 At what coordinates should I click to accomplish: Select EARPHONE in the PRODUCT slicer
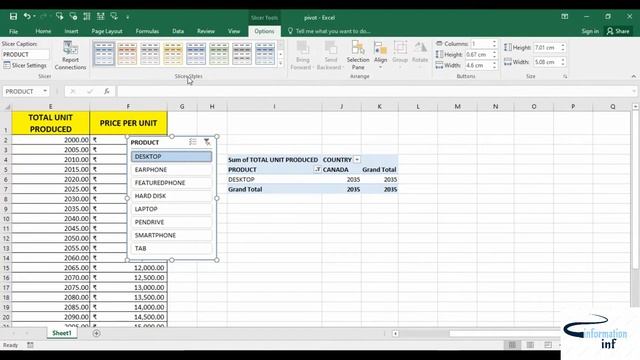tap(171, 170)
